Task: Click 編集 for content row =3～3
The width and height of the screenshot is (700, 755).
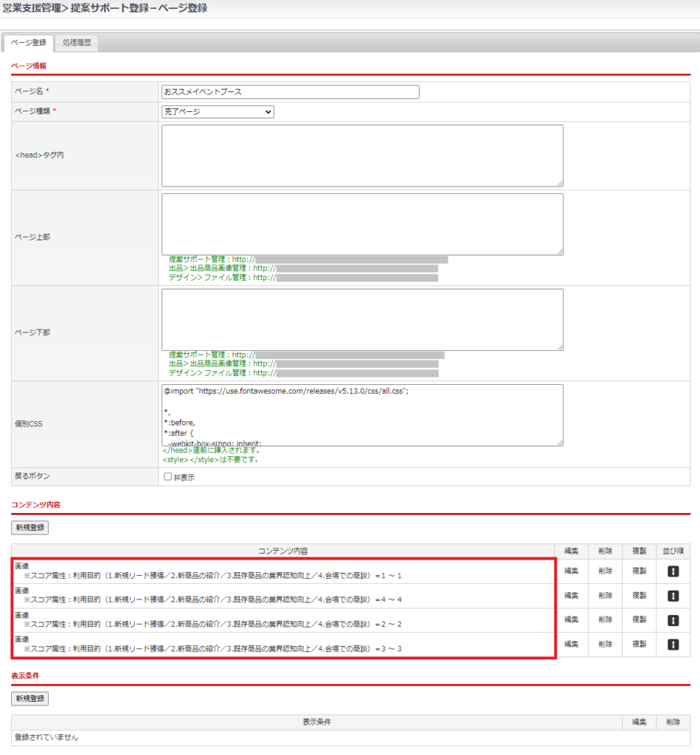Action: 572,644
